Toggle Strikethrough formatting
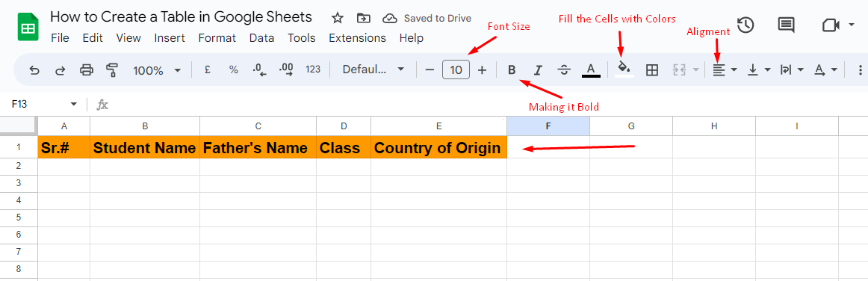 [564, 70]
